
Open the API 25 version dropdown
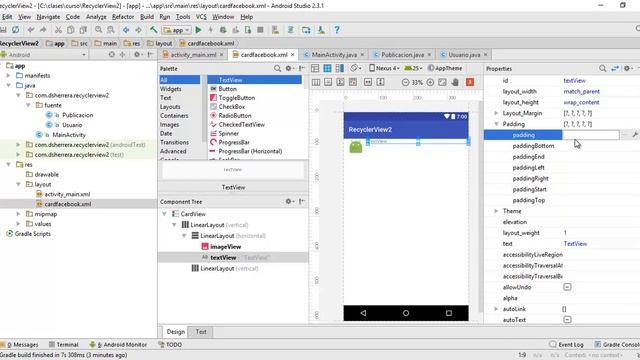click(x=413, y=68)
